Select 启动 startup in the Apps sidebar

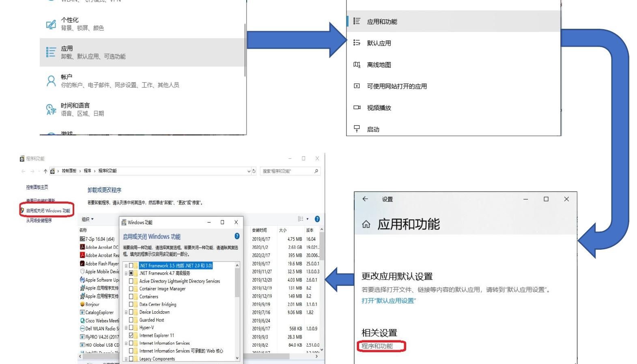click(373, 129)
